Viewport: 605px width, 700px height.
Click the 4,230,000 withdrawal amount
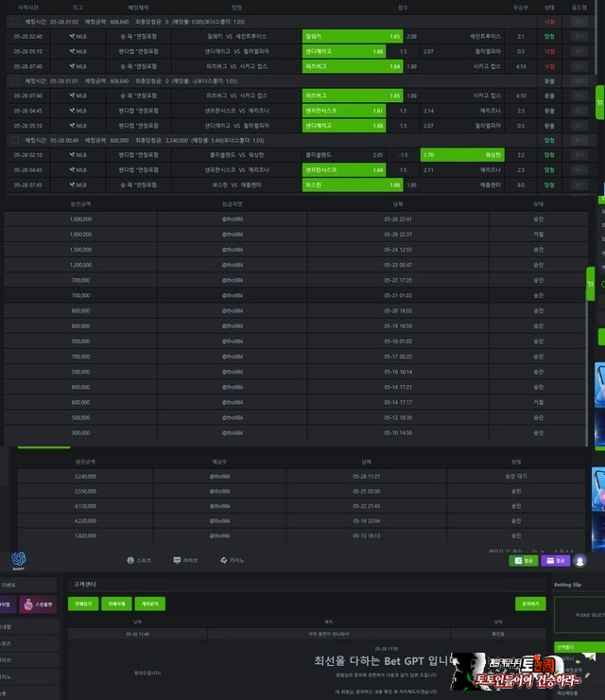85,520
